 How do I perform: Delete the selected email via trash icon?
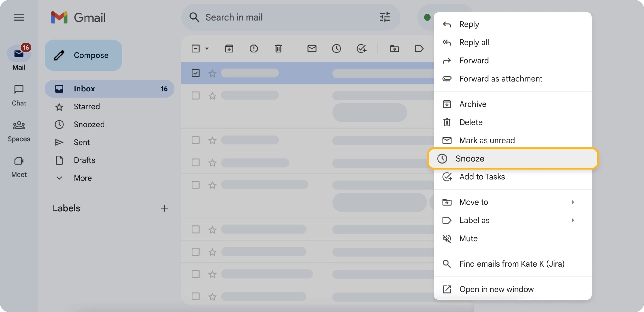278,49
